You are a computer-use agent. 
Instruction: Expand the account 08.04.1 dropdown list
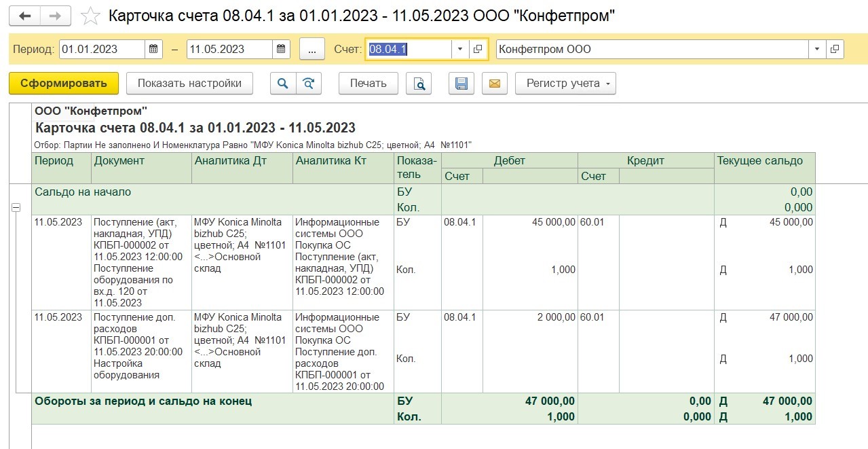point(460,49)
